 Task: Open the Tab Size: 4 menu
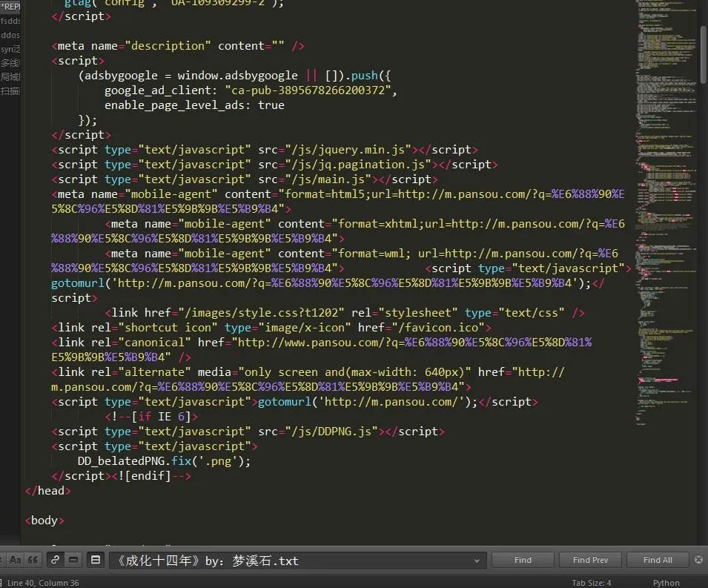(592, 582)
